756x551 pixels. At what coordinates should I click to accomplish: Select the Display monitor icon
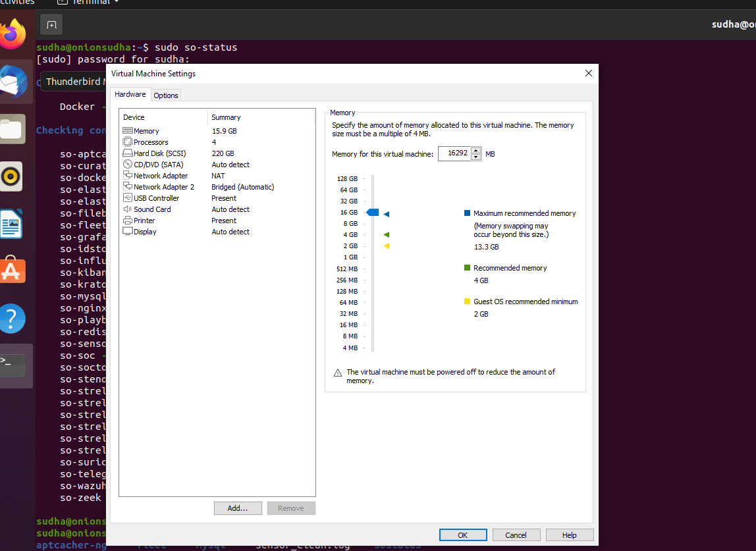(x=127, y=231)
